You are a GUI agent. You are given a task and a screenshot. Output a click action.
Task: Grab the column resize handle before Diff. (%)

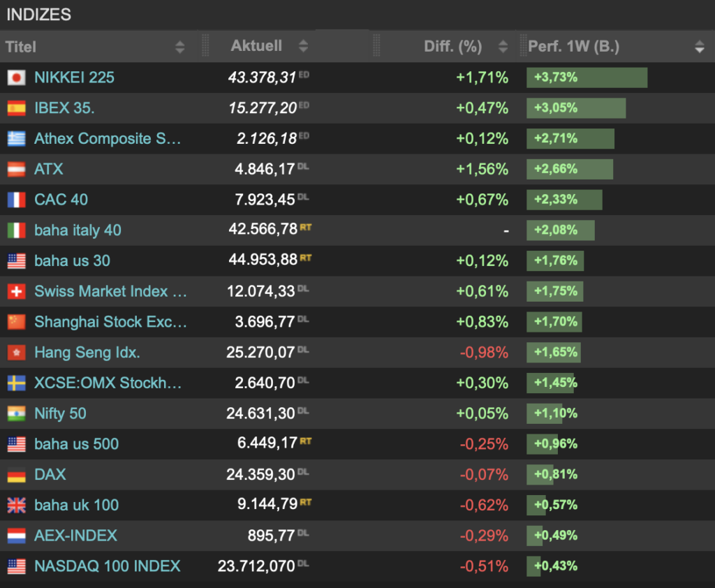pyautogui.click(x=376, y=45)
